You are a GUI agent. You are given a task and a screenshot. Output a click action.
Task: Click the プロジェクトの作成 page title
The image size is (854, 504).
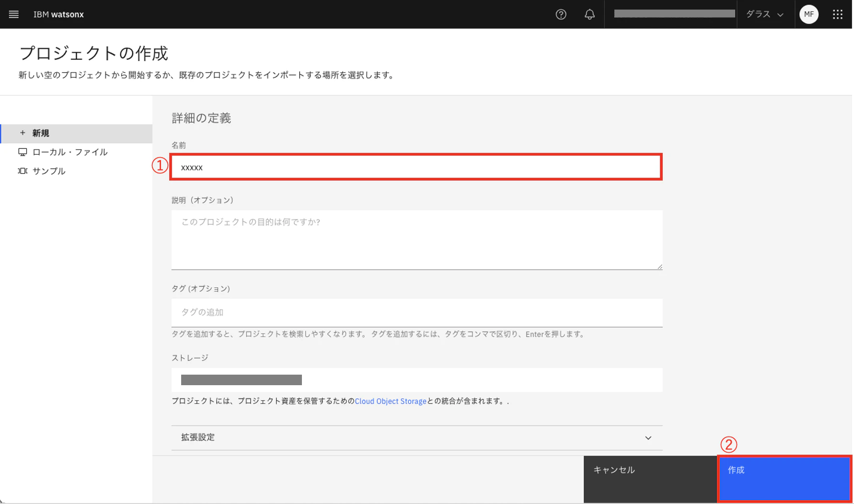[93, 53]
